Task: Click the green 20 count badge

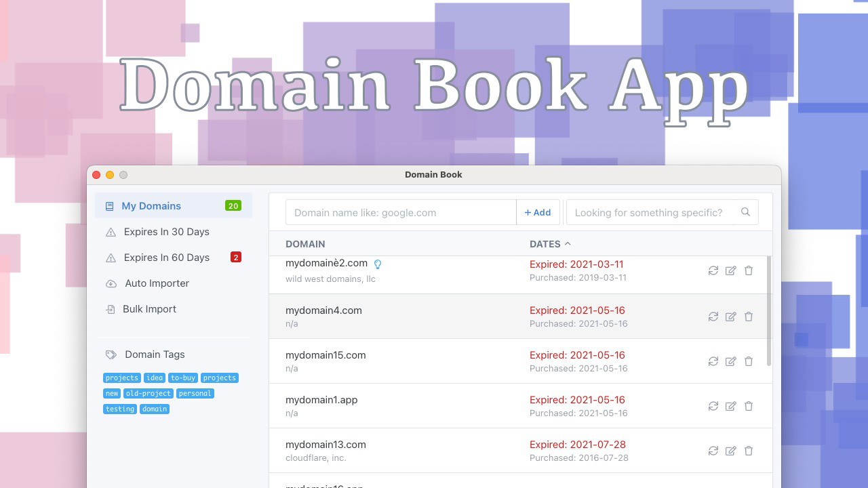Action: pyautogui.click(x=233, y=206)
